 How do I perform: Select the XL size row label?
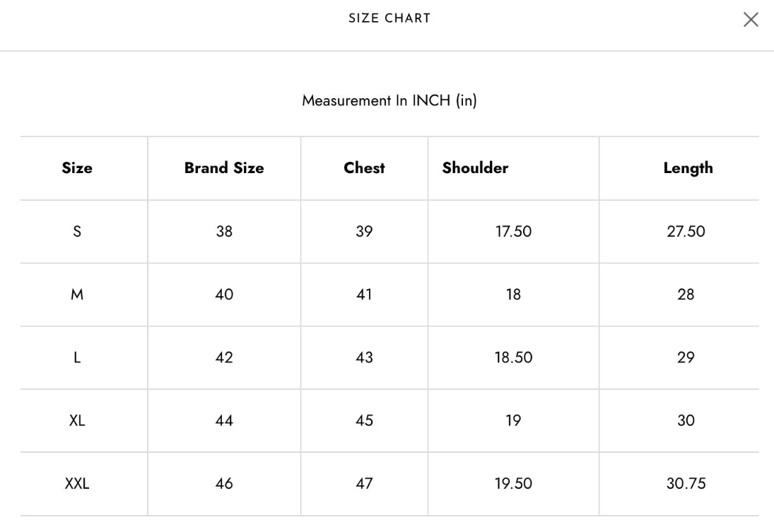pos(77,420)
